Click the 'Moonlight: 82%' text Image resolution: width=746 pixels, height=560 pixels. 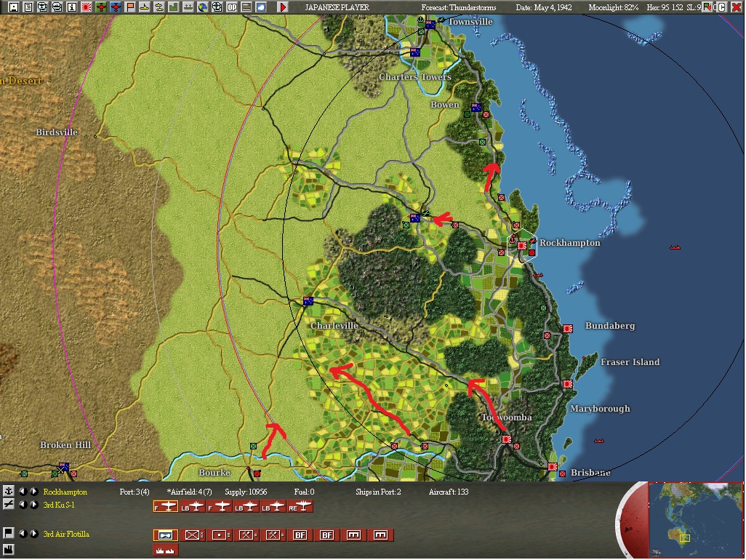click(x=613, y=7)
